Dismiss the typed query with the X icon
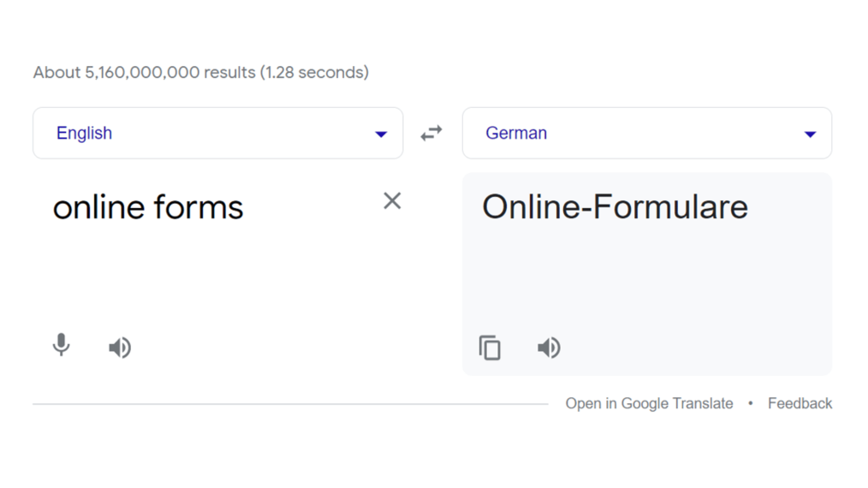This screenshot has width=868, height=488. click(392, 201)
